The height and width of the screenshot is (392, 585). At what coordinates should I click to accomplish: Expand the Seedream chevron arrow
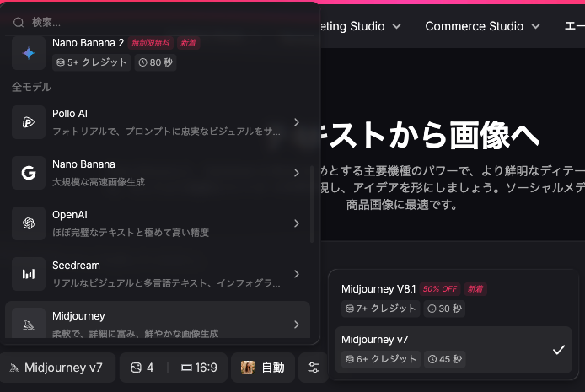click(x=297, y=274)
